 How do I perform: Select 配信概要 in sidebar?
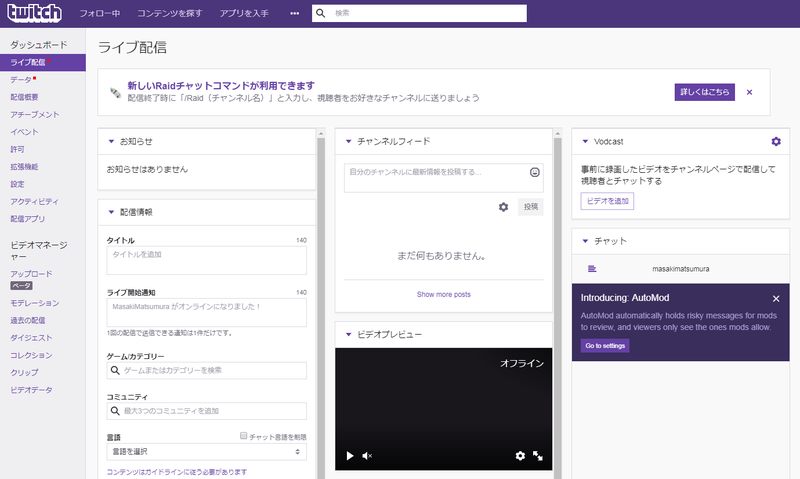[x=24, y=97]
